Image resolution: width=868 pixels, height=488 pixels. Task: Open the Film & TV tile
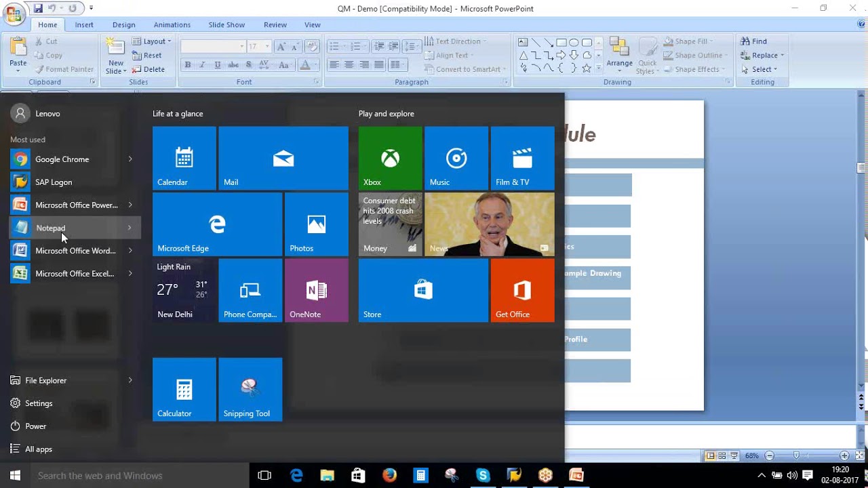[x=523, y=158]
